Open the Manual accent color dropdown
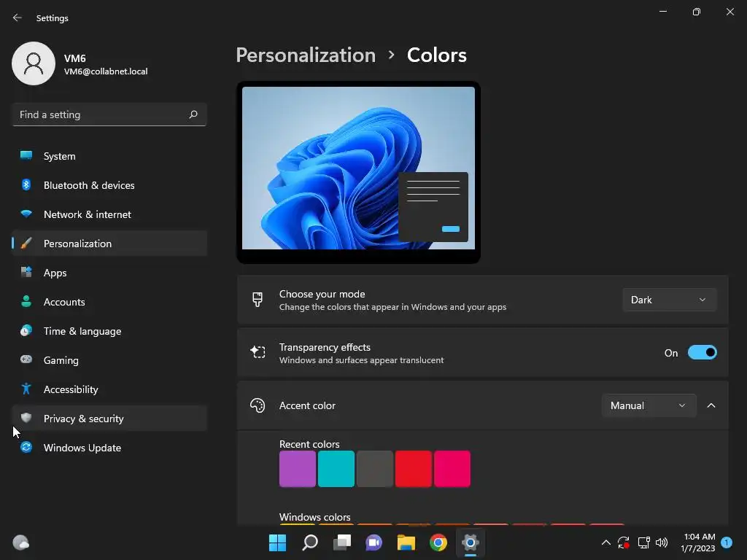The image size is (747, 560). tap(649, 405)
